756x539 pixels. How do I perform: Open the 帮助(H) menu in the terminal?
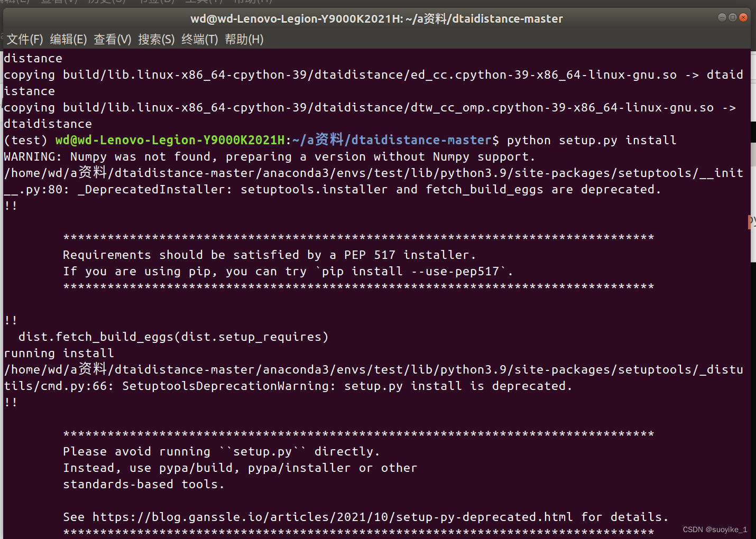[x=244, y=39]
